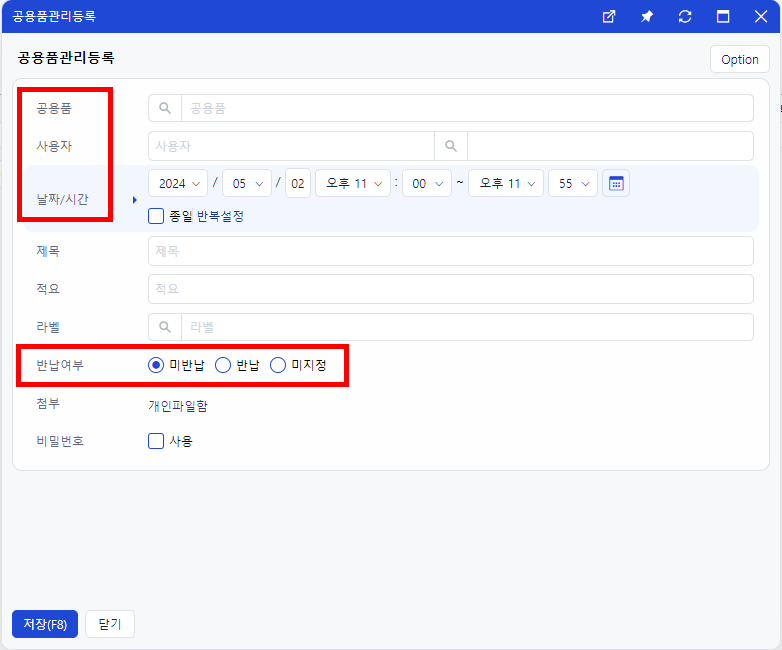Viewport: 782px width, 650px height.
Task: Click the 반복설정 link
Action: (x=220, y=216)
